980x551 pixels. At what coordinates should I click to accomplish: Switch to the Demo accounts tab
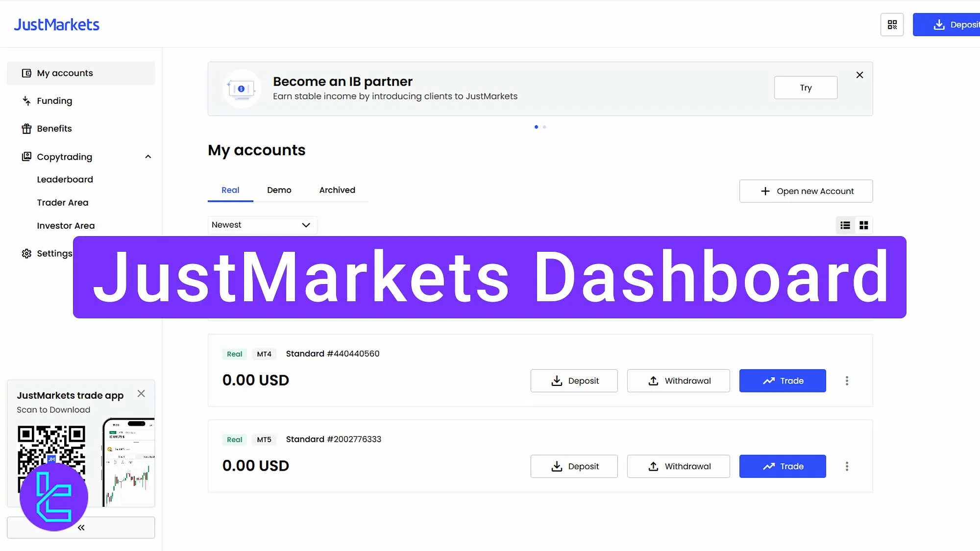[x=279, y=190]
